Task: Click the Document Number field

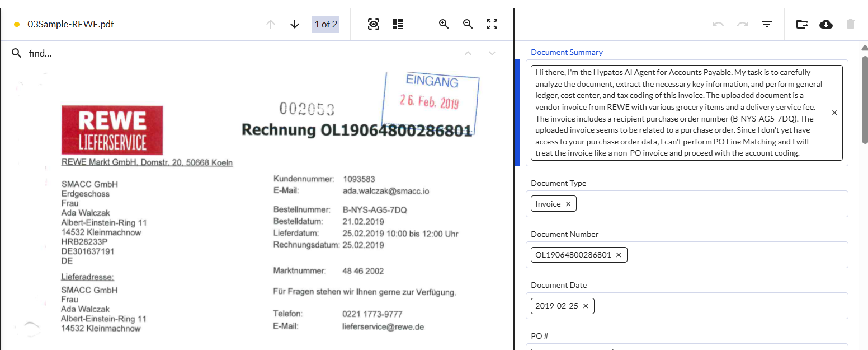Action: (x=687, y=255)
